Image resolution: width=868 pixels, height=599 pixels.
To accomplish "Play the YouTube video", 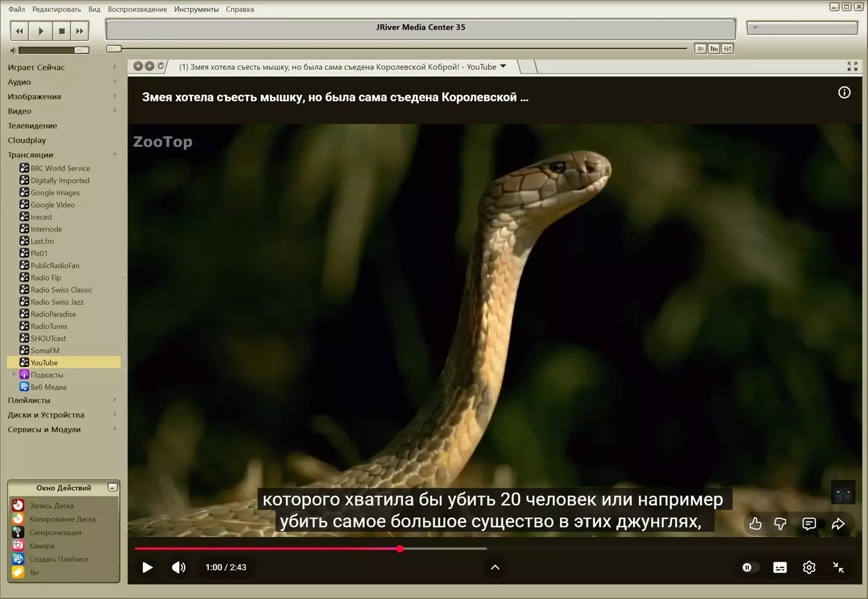I will (148, 567).
